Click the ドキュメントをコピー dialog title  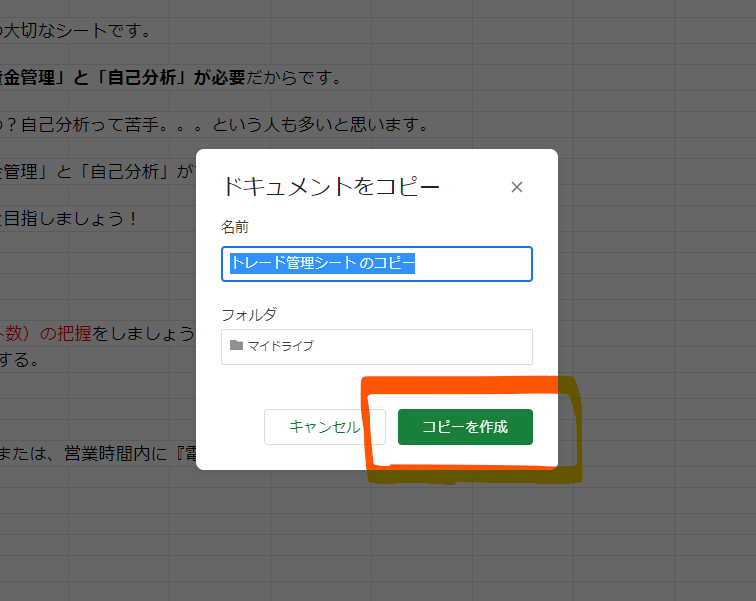pos(330,187)
